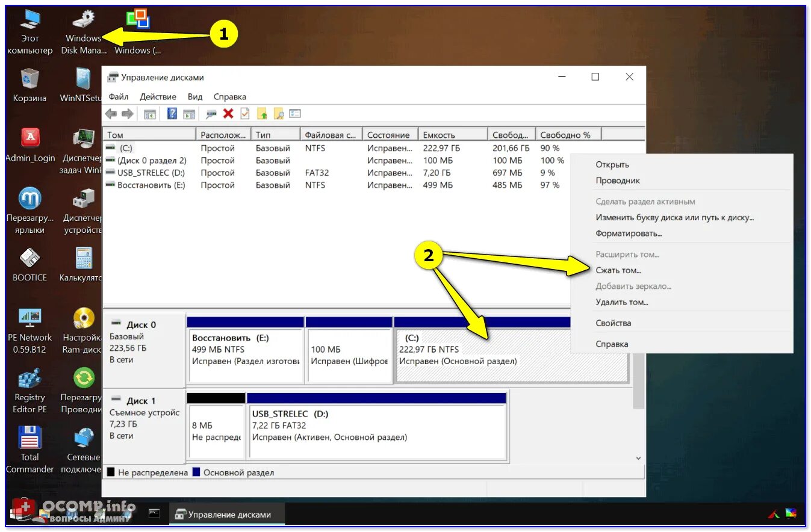This screenshot has width=811, height=532.
Task: Select the Восстановить (E:) volume list row
Action: 337,185
